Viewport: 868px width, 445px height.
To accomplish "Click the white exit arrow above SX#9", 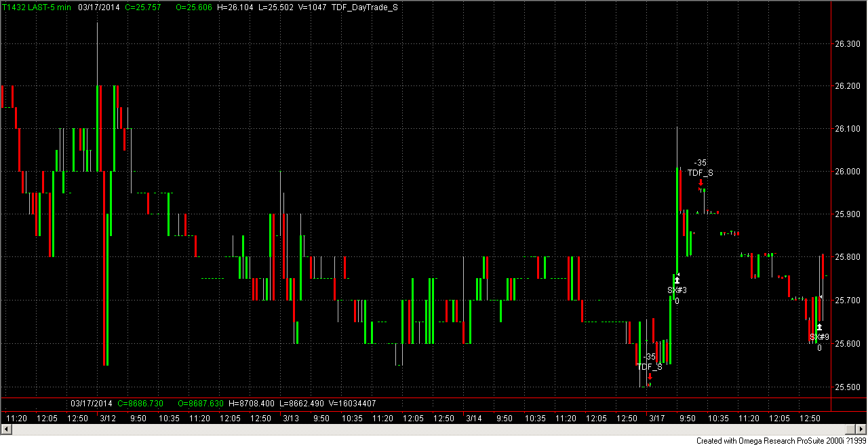I will point(819,326).
